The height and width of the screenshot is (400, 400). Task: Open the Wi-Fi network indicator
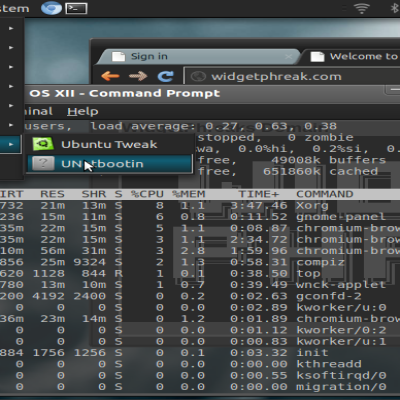coord(362,8)
